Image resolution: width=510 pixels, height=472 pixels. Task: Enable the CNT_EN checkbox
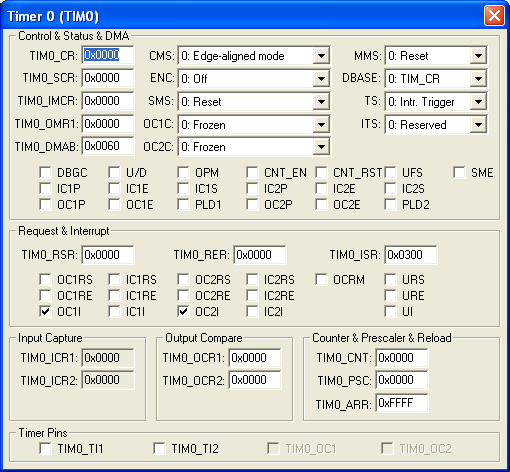point(252,173)
